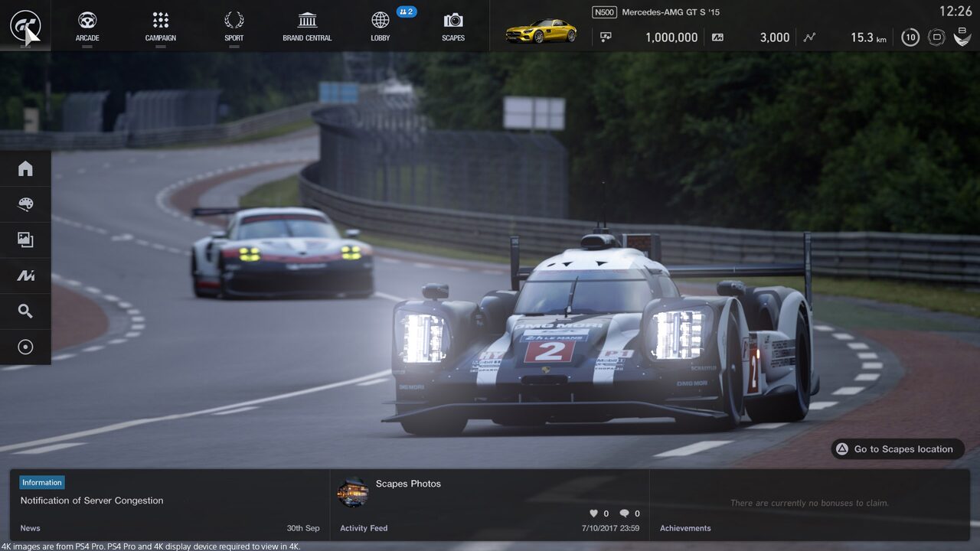Click the comment bubble icon in Activity Feed
The image size is (980, 551).
pyautogui.click(x=624, y=514)
